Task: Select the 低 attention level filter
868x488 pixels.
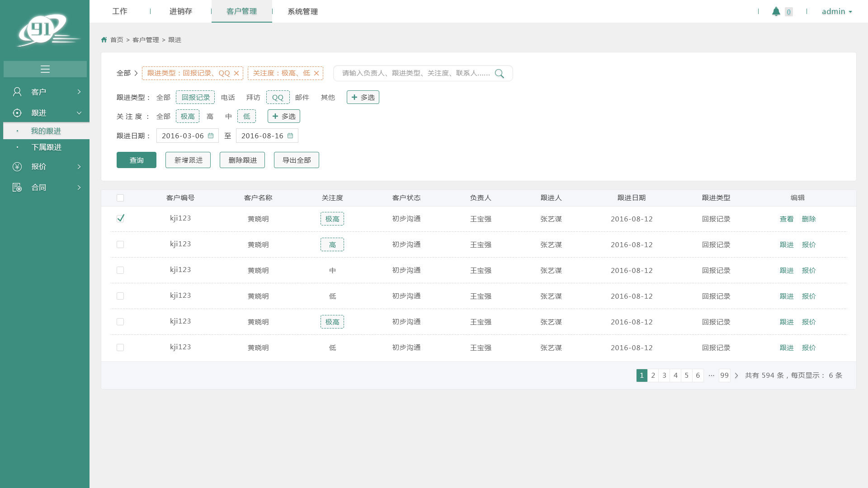Action: 246,116
